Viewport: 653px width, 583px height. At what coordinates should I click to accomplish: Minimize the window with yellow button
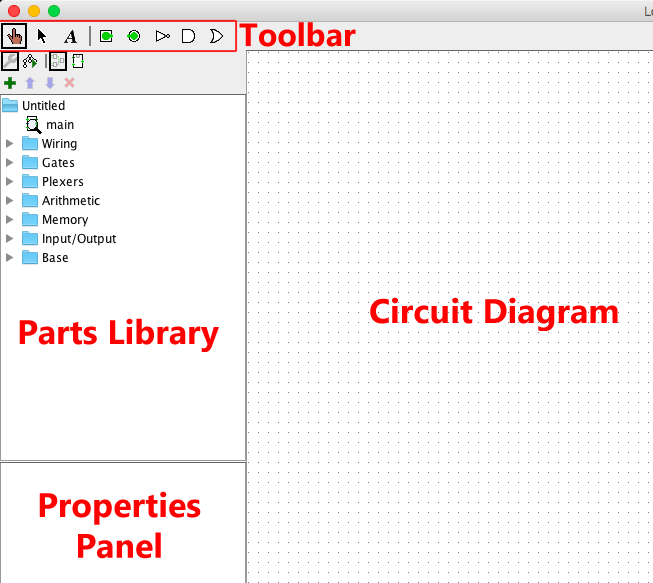[34, 11]
